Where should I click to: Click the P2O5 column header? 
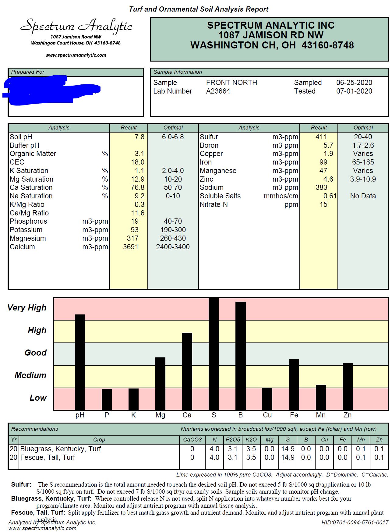tap(233, 440)
